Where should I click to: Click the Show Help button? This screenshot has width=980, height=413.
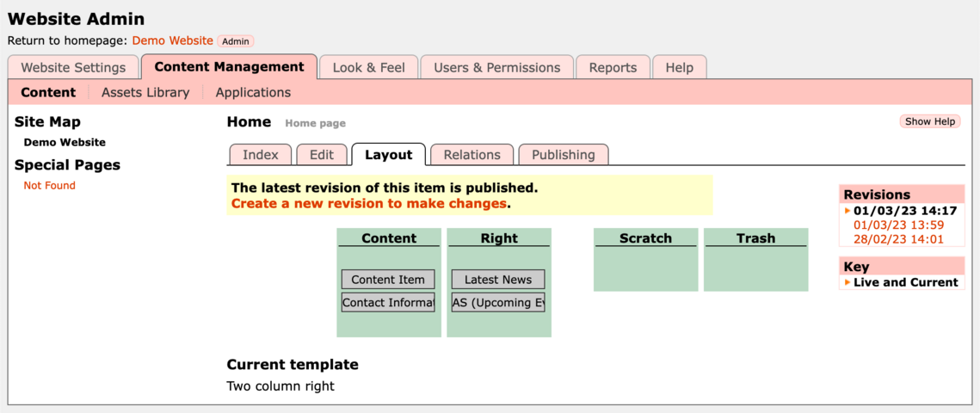930,121
